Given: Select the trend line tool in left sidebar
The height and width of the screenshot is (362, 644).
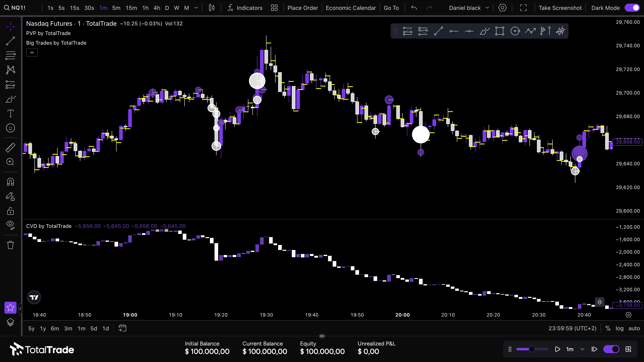Looking at the screenshot, I should (10, 41).
